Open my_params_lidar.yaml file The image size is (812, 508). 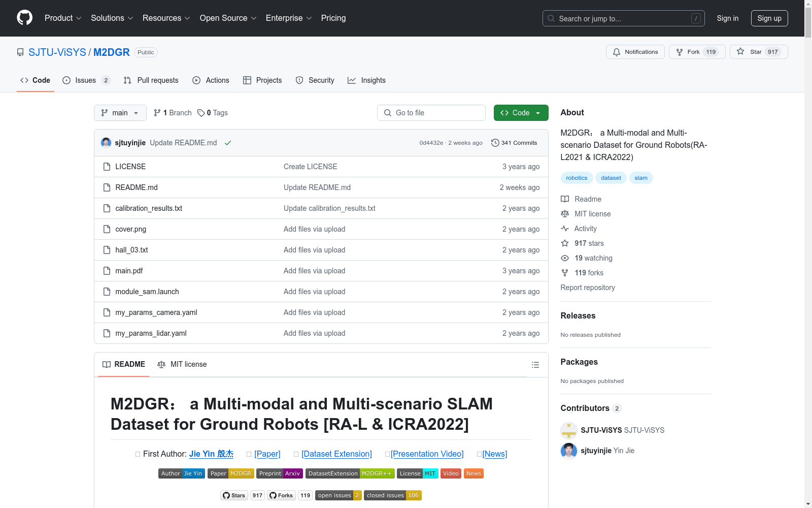151,333
